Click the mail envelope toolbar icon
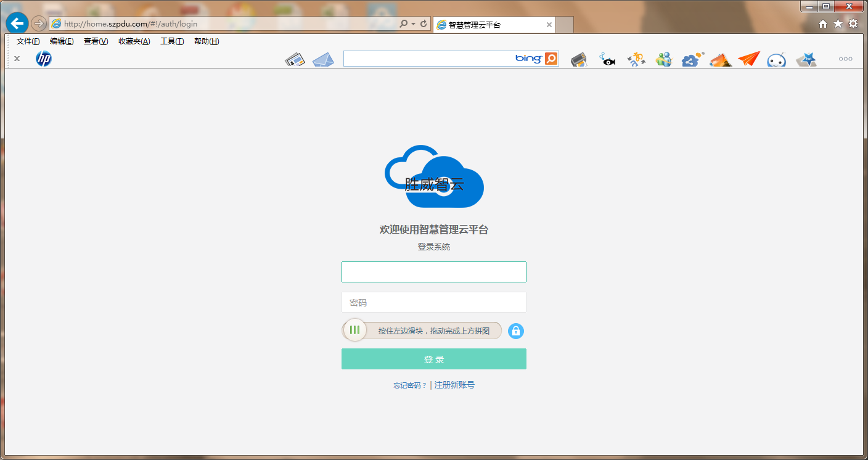The image size is (868, 460). (x=323, y=60)
